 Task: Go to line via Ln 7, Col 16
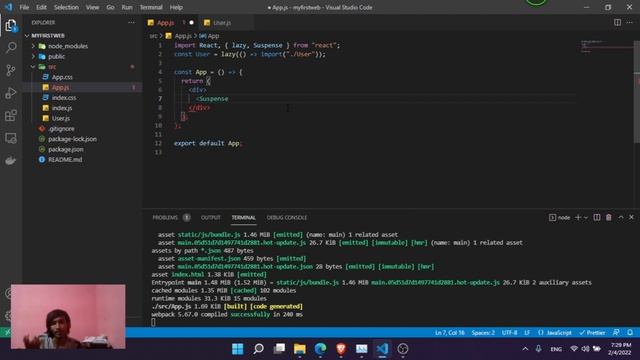click(450, 333)
